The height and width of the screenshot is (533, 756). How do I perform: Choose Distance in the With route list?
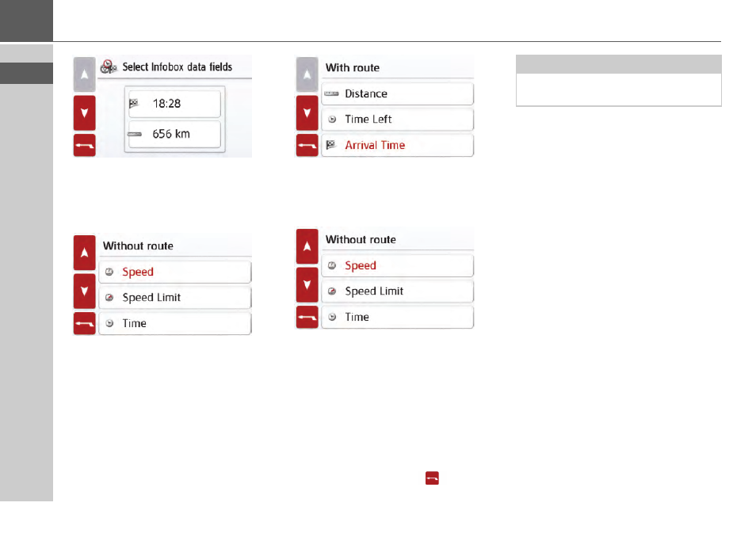[x=397, y=94]
